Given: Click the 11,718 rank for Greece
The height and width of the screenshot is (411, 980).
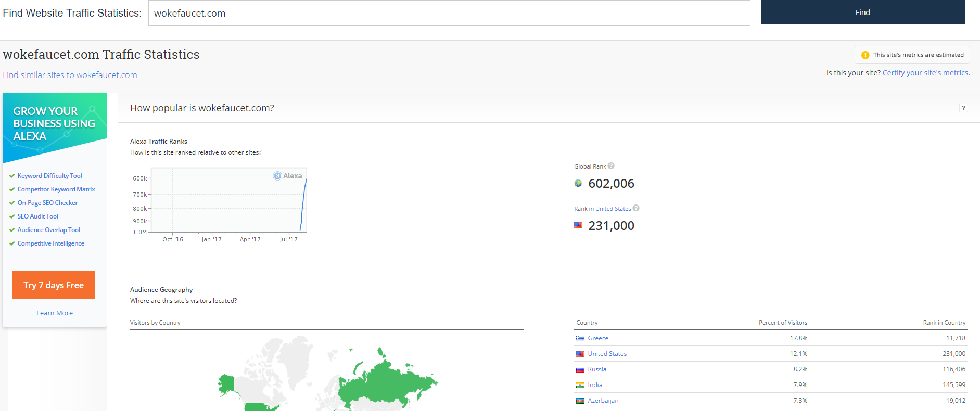Looking at the screenshot, I should pos(956,338).
